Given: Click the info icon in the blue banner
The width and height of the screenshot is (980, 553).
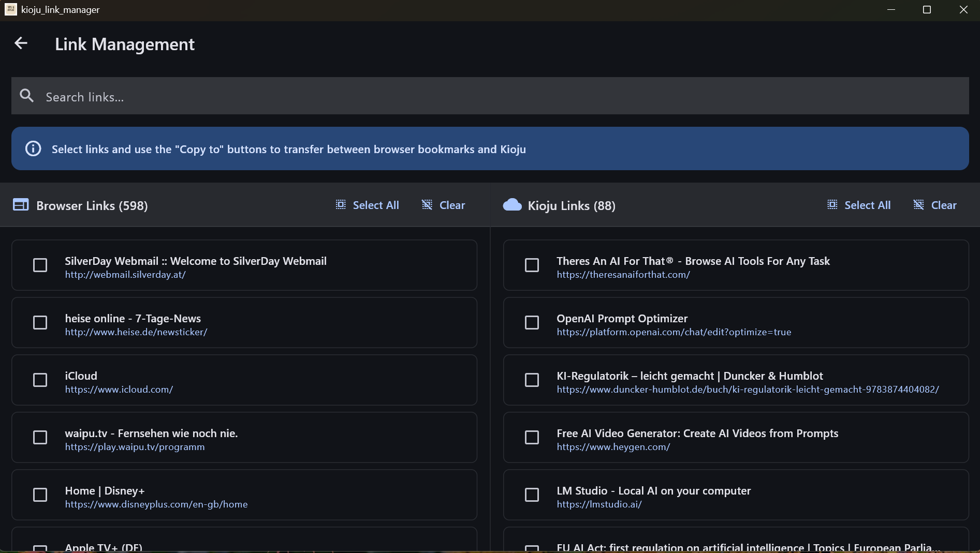Looking at the screenshot, I should [x=33, y=148].
